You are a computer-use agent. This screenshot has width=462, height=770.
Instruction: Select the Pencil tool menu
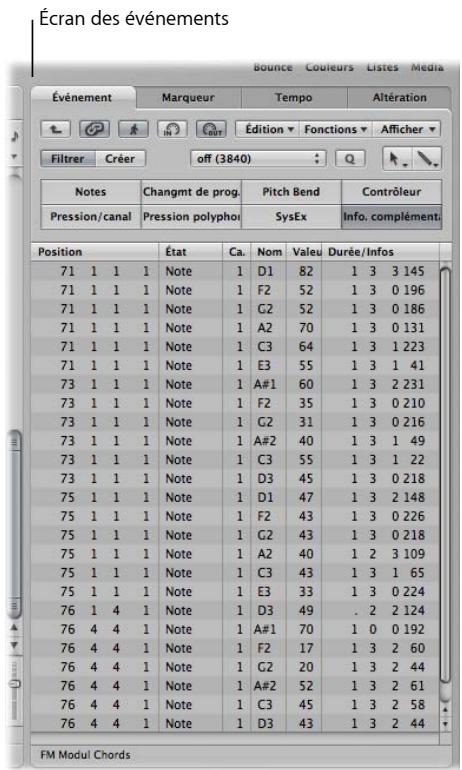click(x=427, y=159)
